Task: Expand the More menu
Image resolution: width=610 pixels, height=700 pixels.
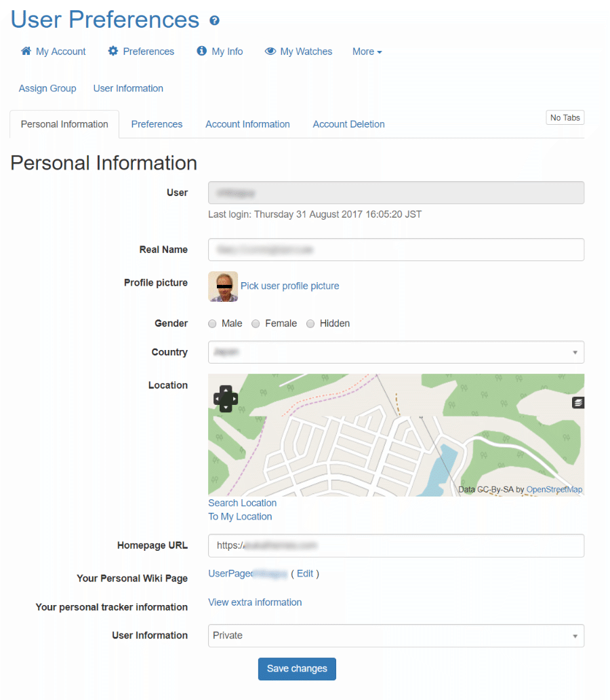Action: tap(367, 52)
